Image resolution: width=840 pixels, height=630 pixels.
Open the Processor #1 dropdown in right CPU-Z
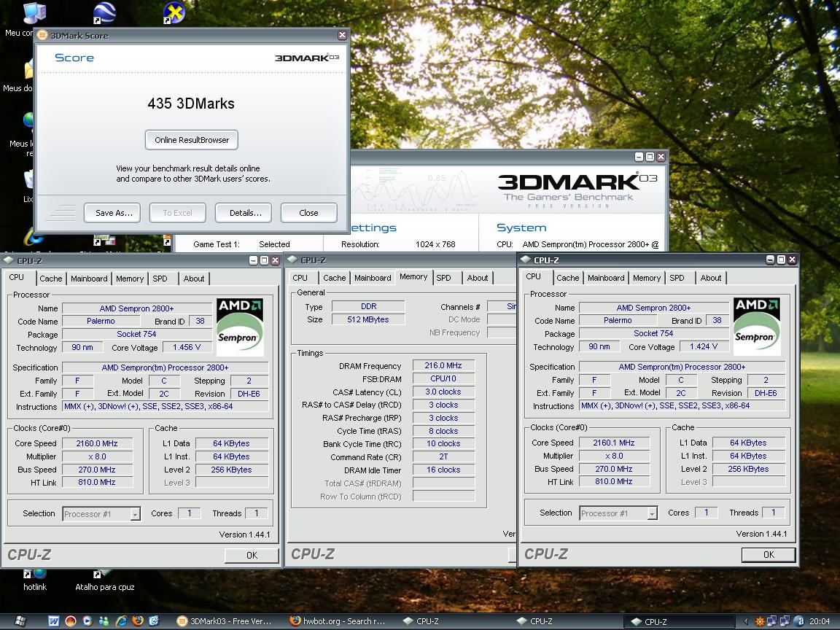[x=653, y=514]
